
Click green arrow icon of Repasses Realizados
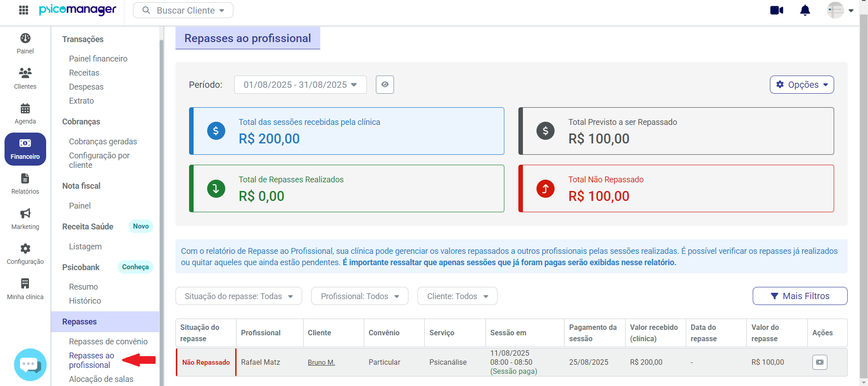coord(216,188)
